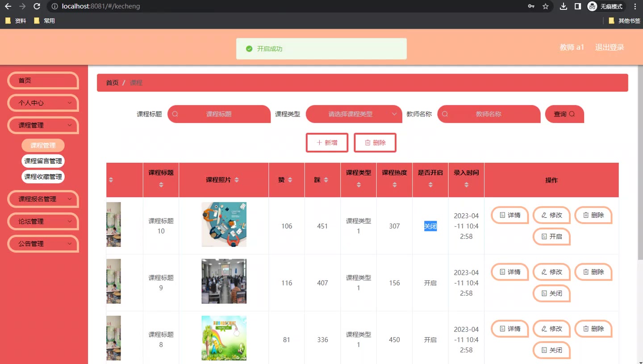Sort the table by 课程热度 column
The image size is (643, 364).
tap(395, 185)
